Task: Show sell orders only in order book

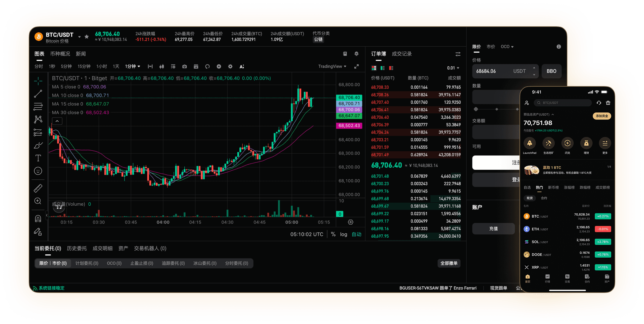Action: click(x=391, y=68)
